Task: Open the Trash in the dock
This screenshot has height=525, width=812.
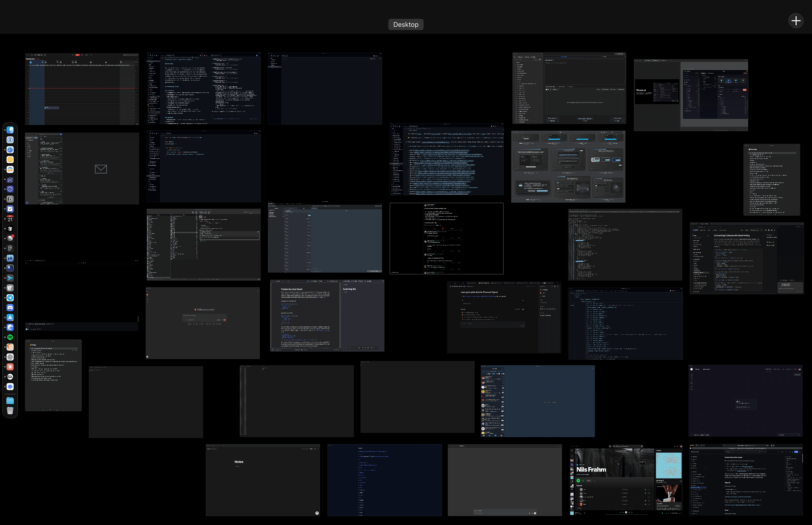Action: click(10, 411)
